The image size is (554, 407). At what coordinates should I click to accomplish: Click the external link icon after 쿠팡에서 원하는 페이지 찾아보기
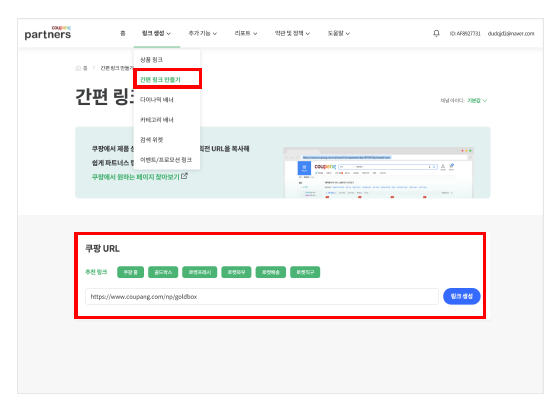coord(184,176)
